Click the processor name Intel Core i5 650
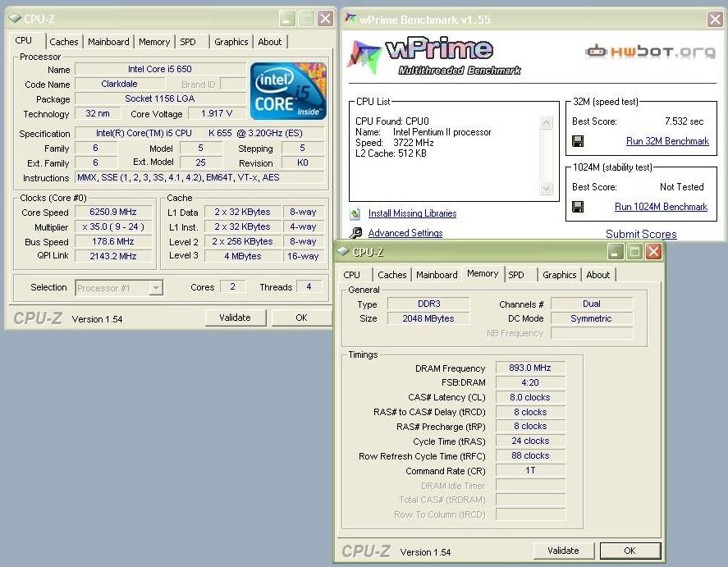This screenshot has width=728, height=567. point(160,69)
